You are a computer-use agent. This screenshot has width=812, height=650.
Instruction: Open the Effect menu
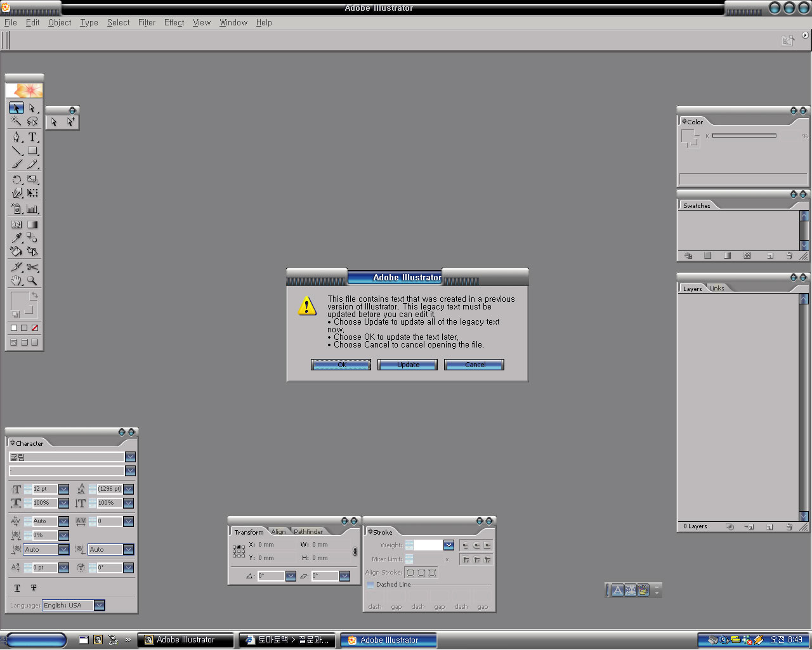174,23
